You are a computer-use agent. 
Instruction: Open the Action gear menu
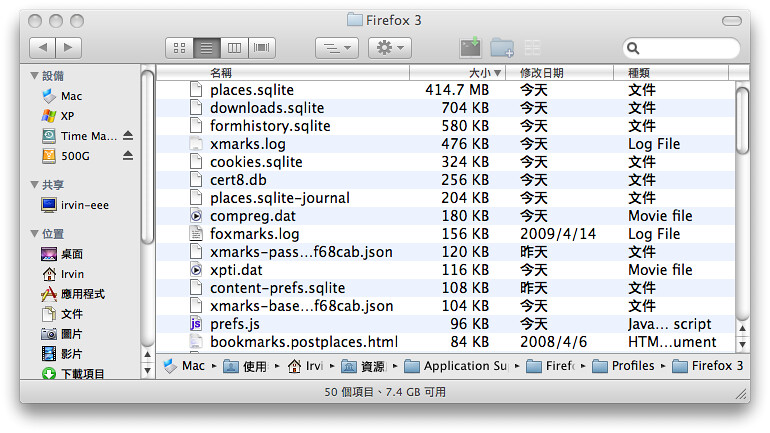(390, 48)
